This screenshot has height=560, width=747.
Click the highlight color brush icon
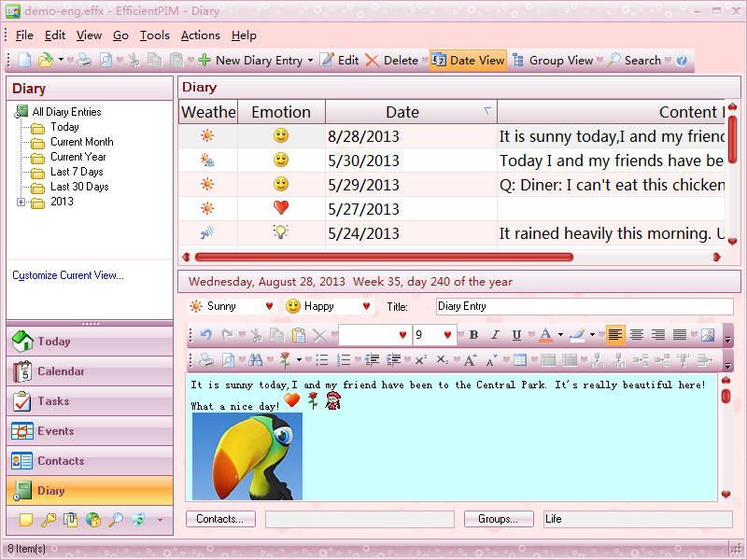[577, 335]
